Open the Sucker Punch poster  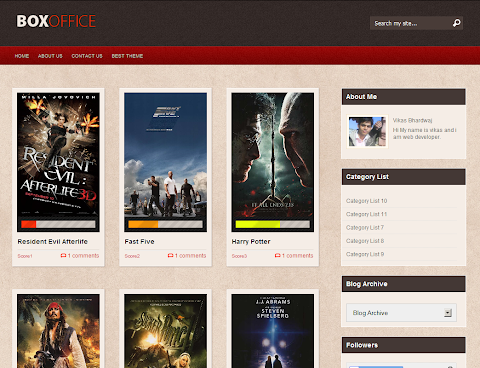tap(165, 331)
